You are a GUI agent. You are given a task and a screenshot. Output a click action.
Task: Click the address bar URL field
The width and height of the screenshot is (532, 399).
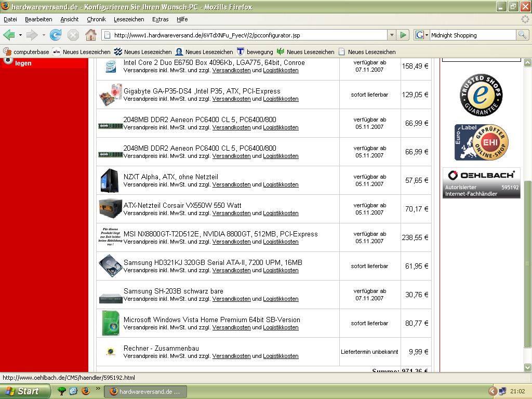(245, 35)
